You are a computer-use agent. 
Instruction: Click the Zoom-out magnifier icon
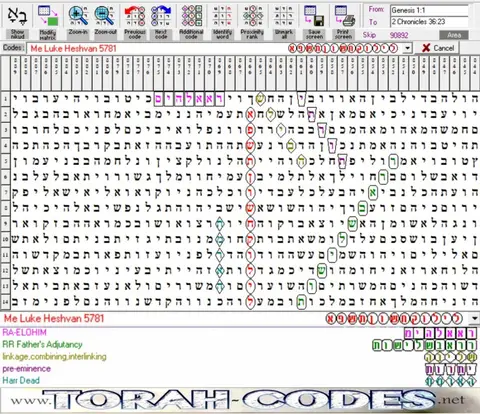105,15
